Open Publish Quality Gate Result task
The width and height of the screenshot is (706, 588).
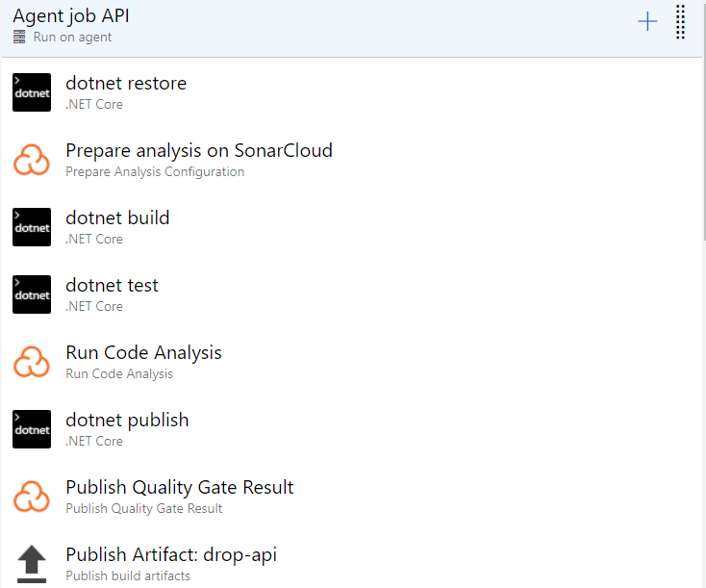tap(180, 488)
